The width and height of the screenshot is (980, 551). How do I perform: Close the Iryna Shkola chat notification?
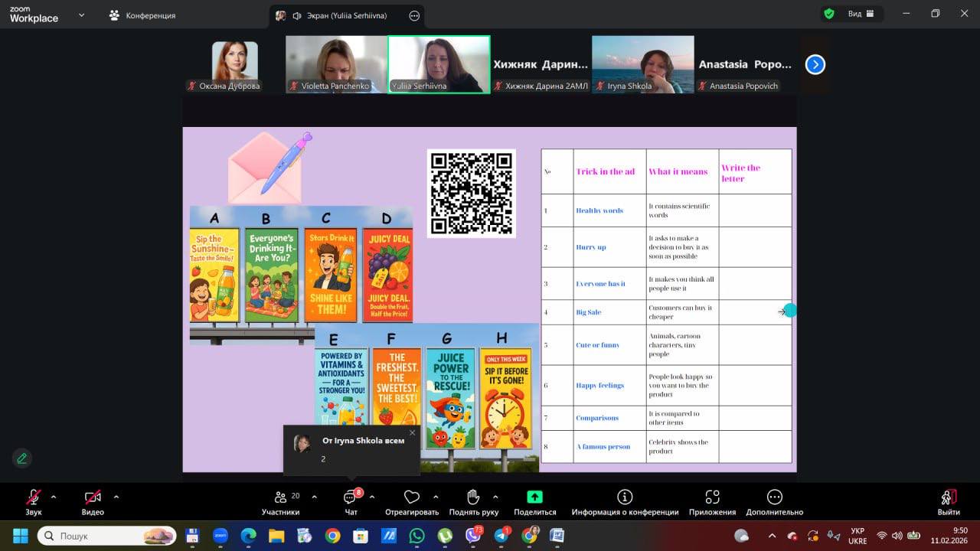tap(412, 433)
